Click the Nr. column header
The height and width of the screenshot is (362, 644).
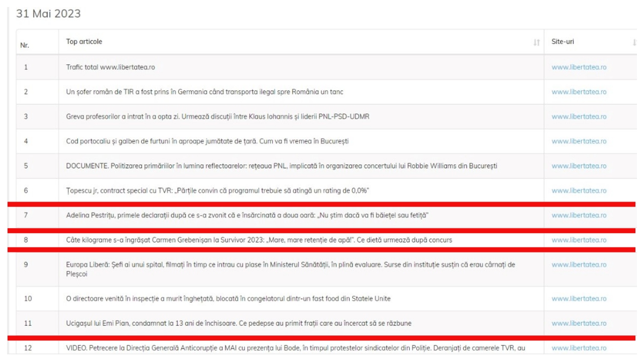pyautogui.click(x=25, y=45)
